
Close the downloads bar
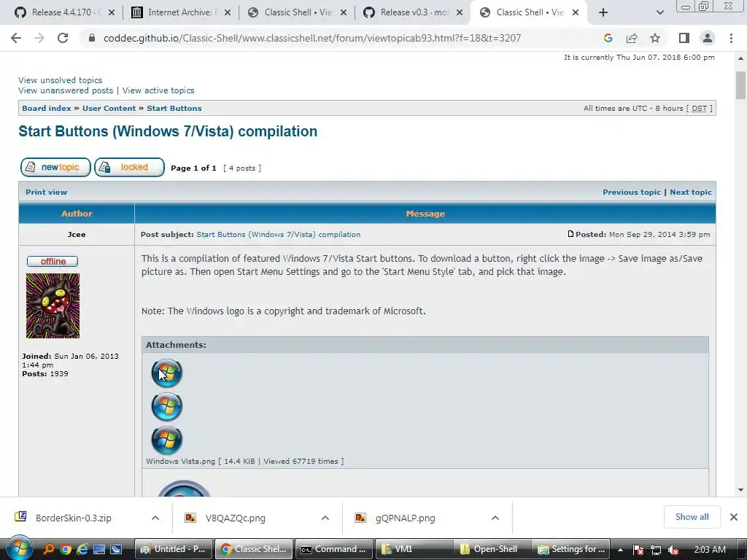click(x=734, y=517)
